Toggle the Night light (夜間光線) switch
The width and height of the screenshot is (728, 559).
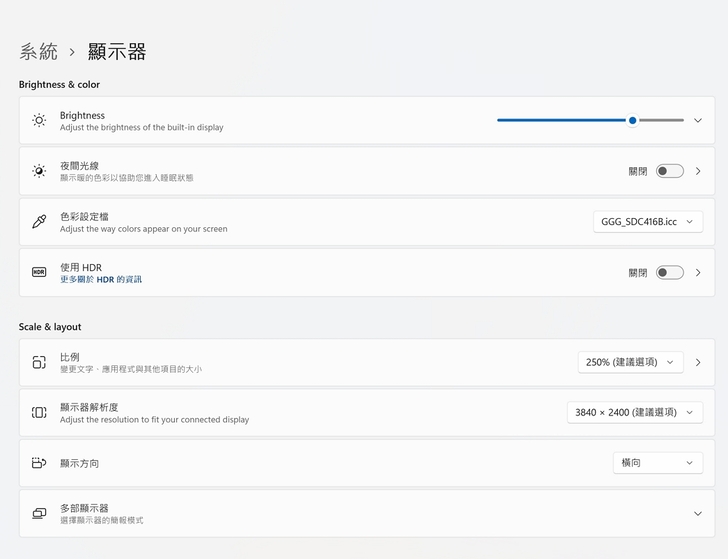pyautogui.click(x=669, y=171)
